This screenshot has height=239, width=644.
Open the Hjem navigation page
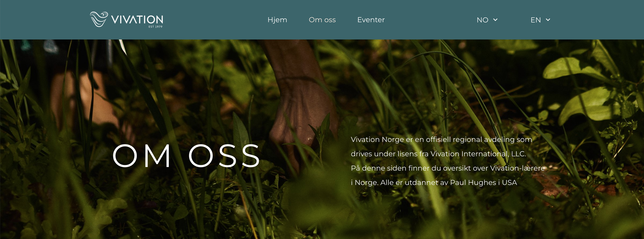[x=277, y=20]
